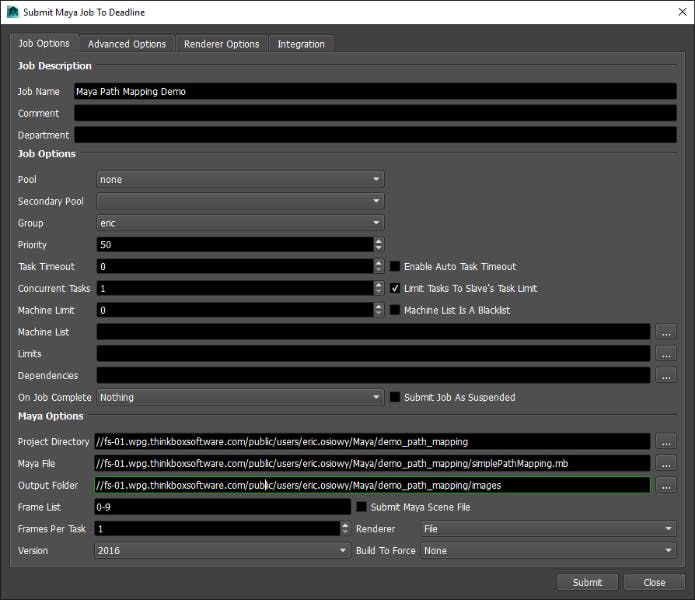Click the Output Folder path field
The image size is (695, 600).
(372, 485)
